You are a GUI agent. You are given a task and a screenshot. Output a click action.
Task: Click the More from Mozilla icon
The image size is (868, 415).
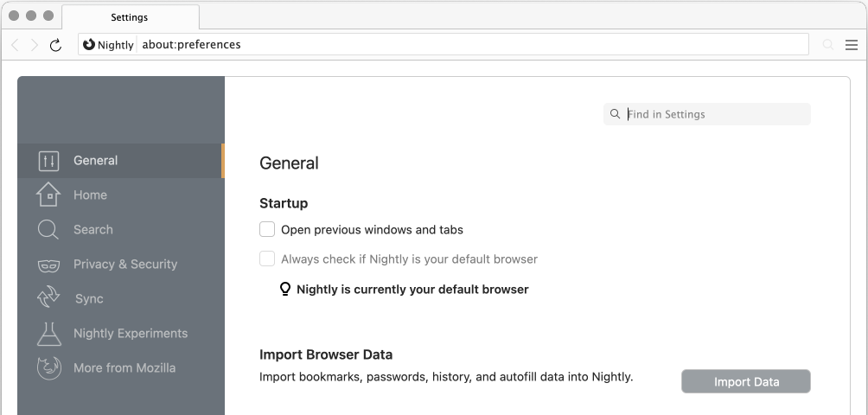point(48,368)
